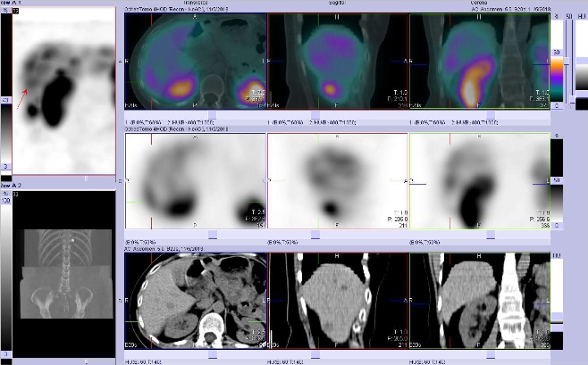Select the fused sagittal SPECT/CT image
Image resolution: width=588 pixels, height=365 pixels.
[x=338, y=62]
